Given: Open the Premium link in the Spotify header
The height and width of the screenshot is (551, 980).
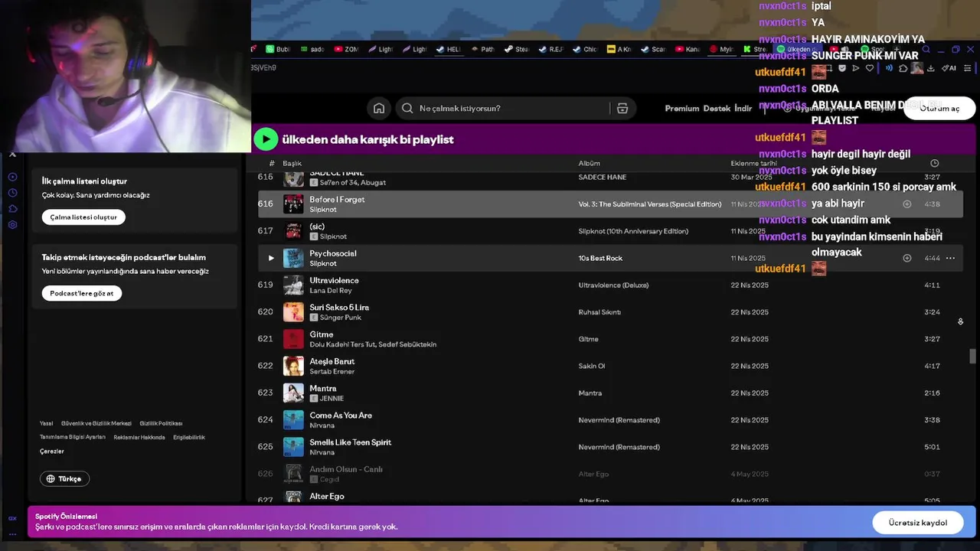Looking at the screenshot, I should point(681,108).
